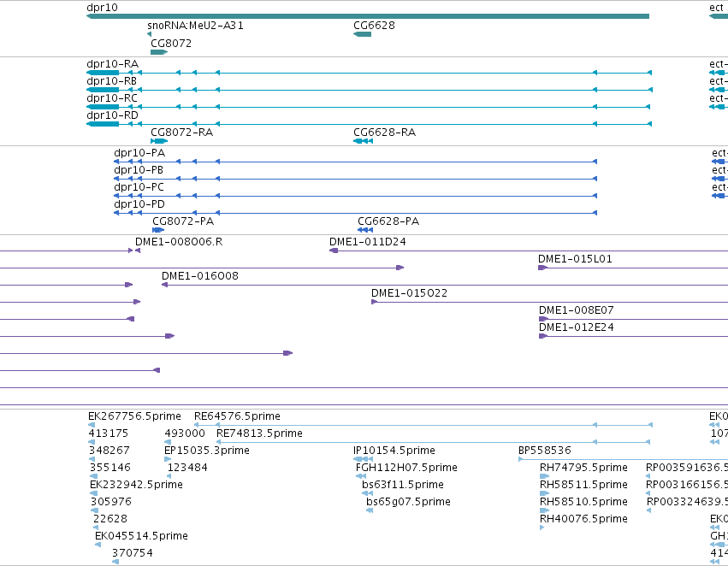Select clone DME1-011D24 label
728x566 pixels.
(368, 242)
